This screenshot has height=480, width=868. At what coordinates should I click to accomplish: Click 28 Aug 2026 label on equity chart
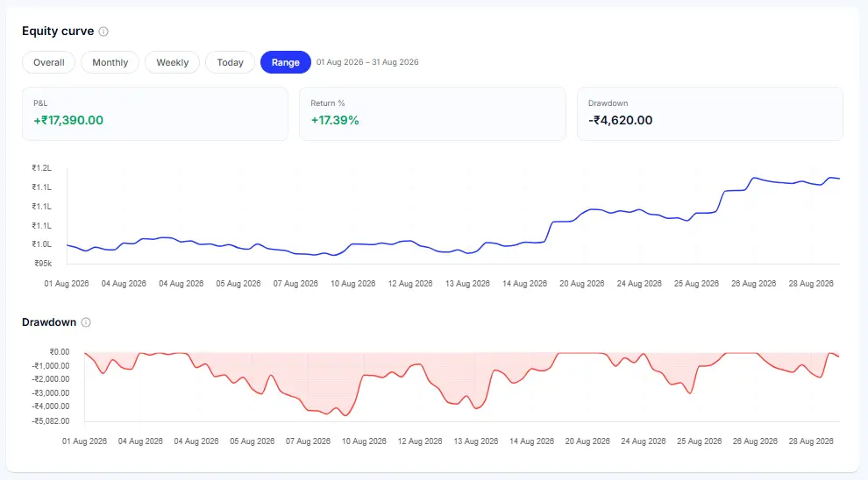(811, 284)
